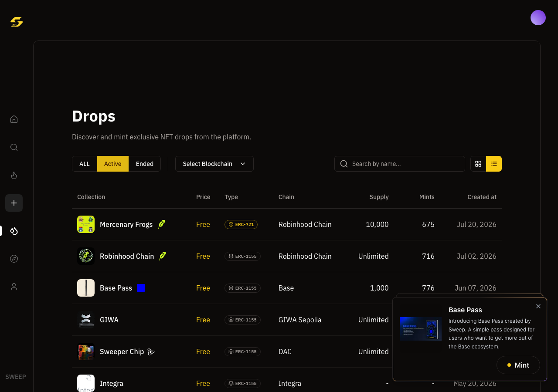Open the Integra collection name
The width and height of the screenshot is (558, 392).
pyautogui.click(x=112, y=383)
